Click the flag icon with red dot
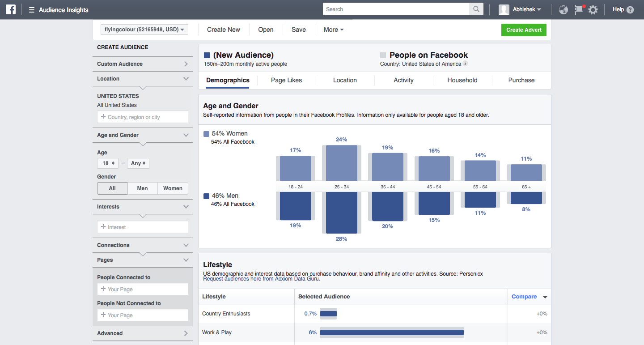The image size is (644, 345). tap(579, 9)
